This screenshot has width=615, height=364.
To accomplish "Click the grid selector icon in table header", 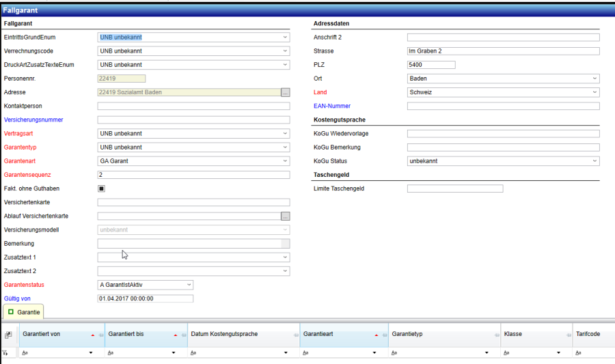I will tap(8, 335).
